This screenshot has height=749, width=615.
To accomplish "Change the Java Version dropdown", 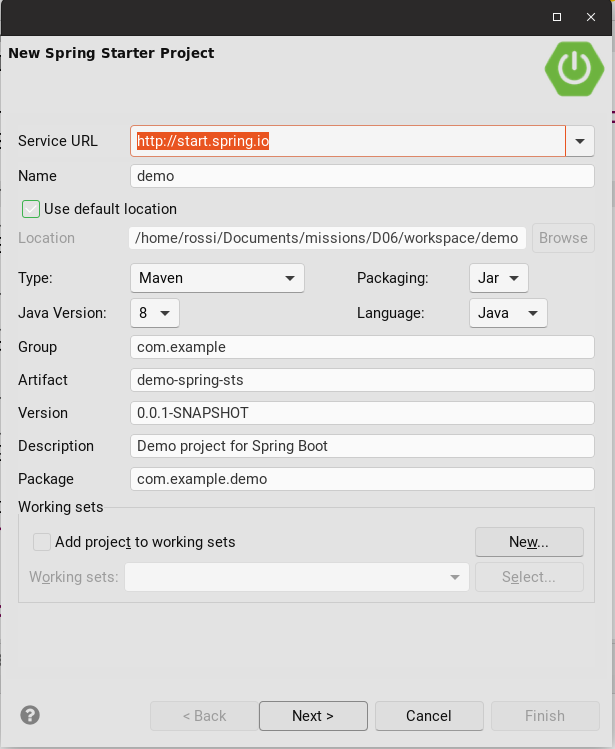I will [155, 313].
